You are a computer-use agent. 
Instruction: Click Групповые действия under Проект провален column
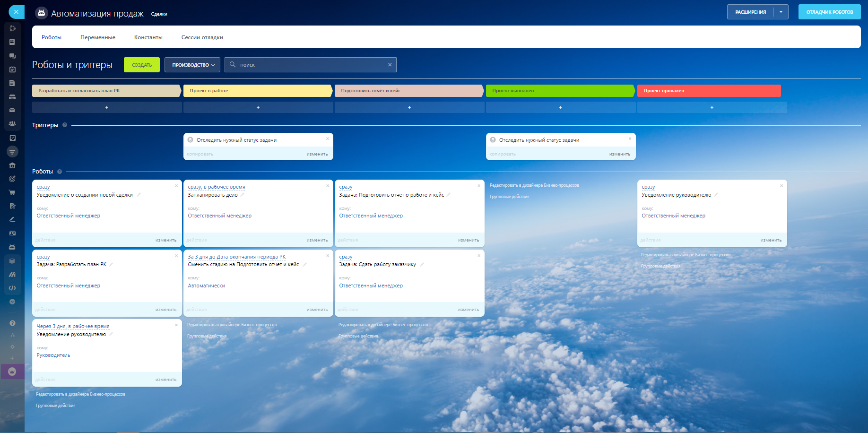click(660, 266)
